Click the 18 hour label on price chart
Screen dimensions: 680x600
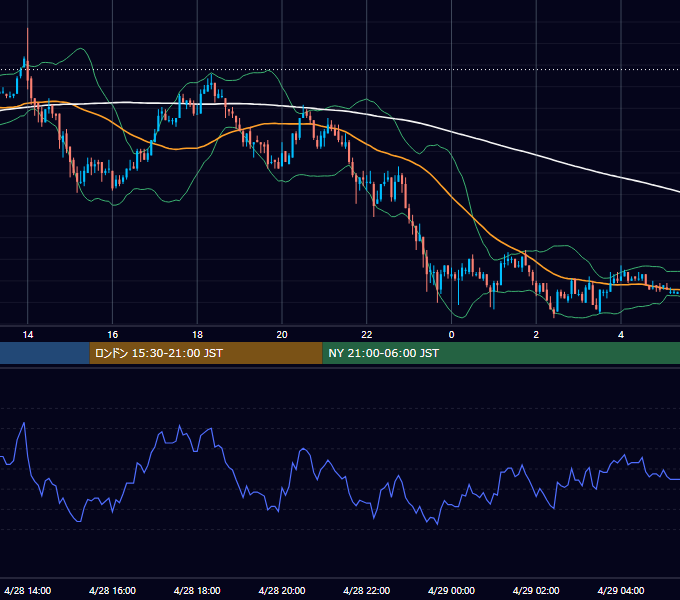coord(197,335)
